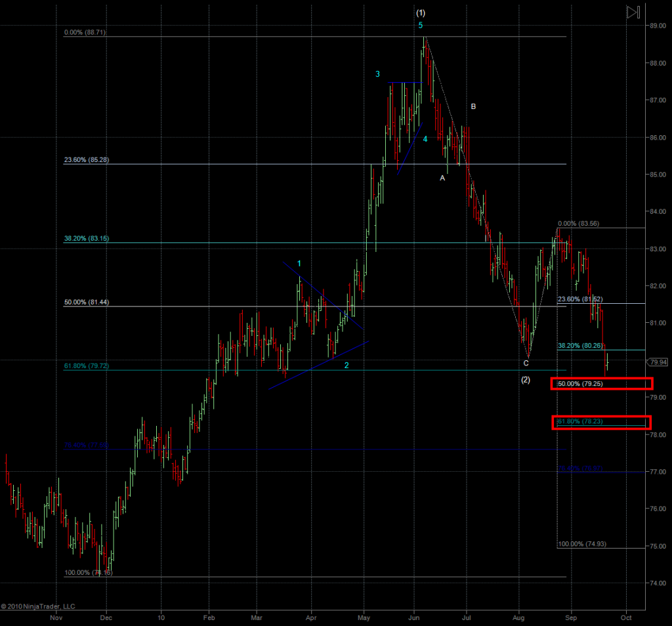Viewport: 672px width, 626px height.
Task: Select the cyan wave 3 label
Action: point(378,74)
